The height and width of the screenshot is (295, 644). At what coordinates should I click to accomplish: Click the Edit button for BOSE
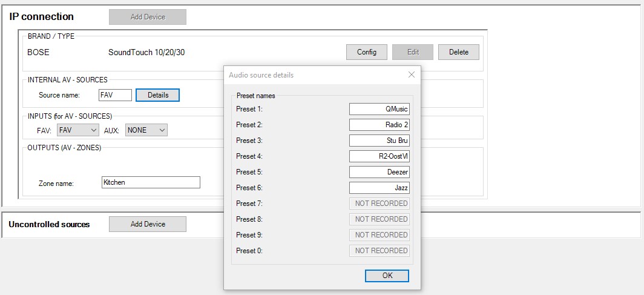point(413,52)
